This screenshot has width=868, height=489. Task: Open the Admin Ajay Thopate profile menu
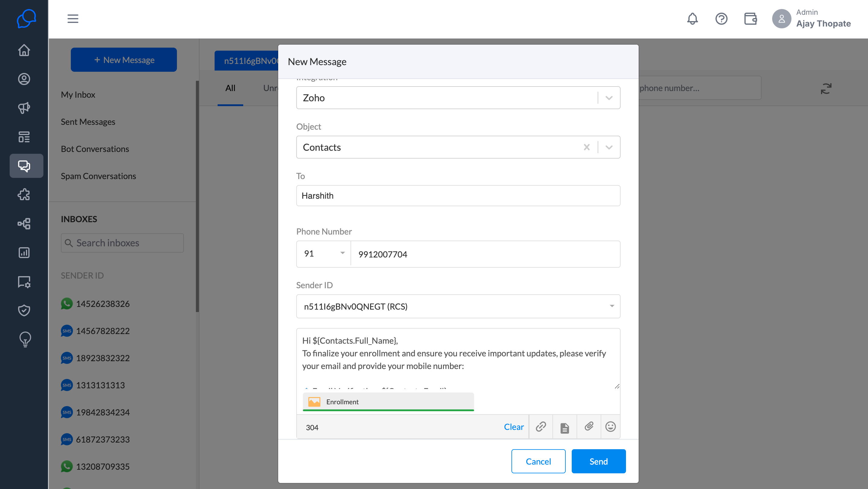[811, 19]
